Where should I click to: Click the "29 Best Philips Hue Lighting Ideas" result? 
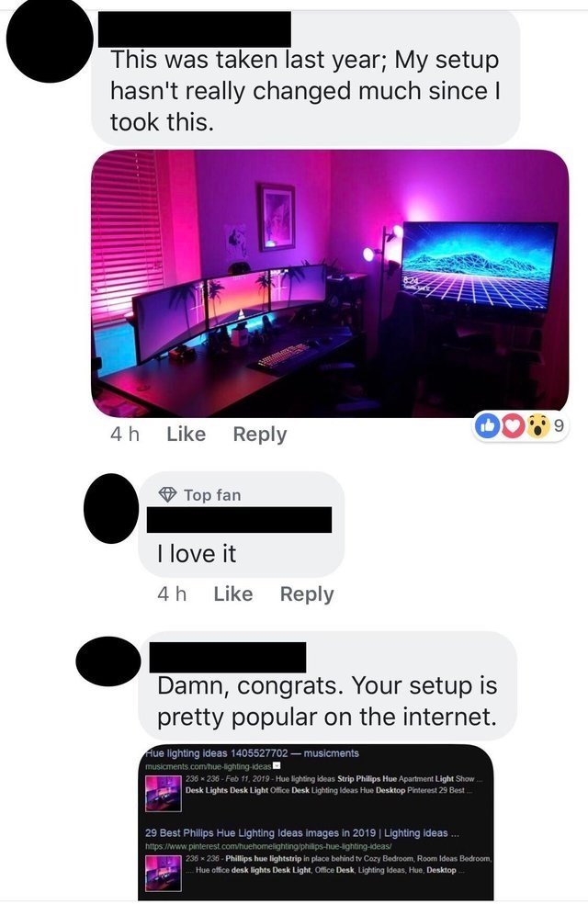click(302, 832)
